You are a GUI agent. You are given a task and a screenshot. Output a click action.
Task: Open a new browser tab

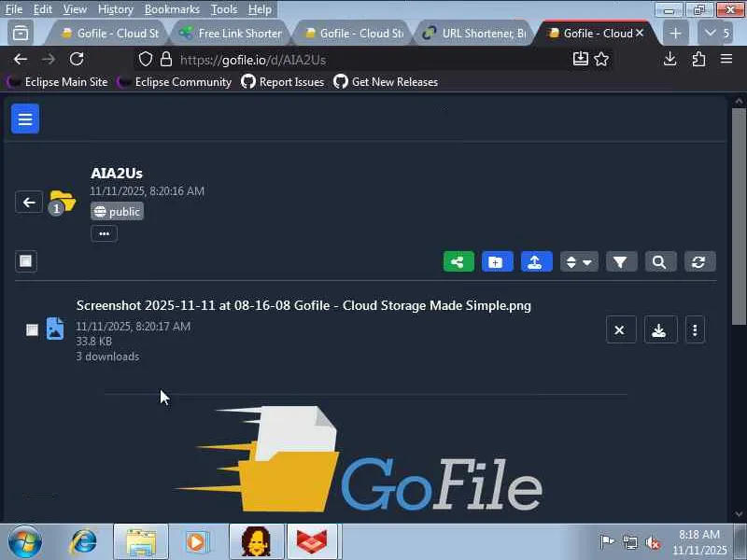click(674, 34)
